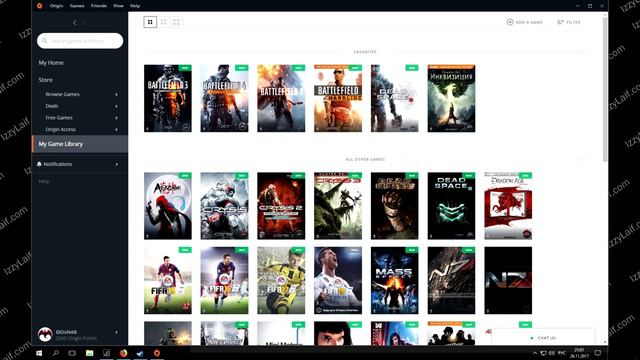Open the Origin menu
Screen dimensions: 640x360
[x=56, y=6]
